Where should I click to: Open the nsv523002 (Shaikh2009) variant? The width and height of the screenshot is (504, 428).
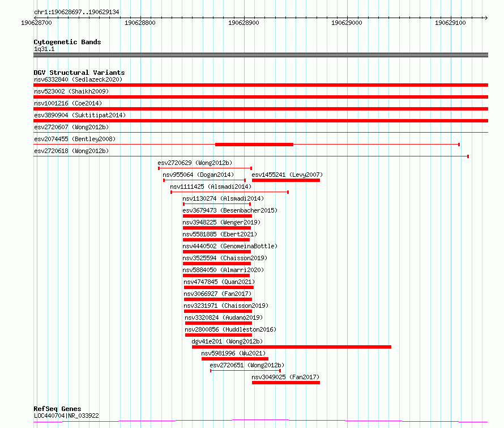point(71,91)
